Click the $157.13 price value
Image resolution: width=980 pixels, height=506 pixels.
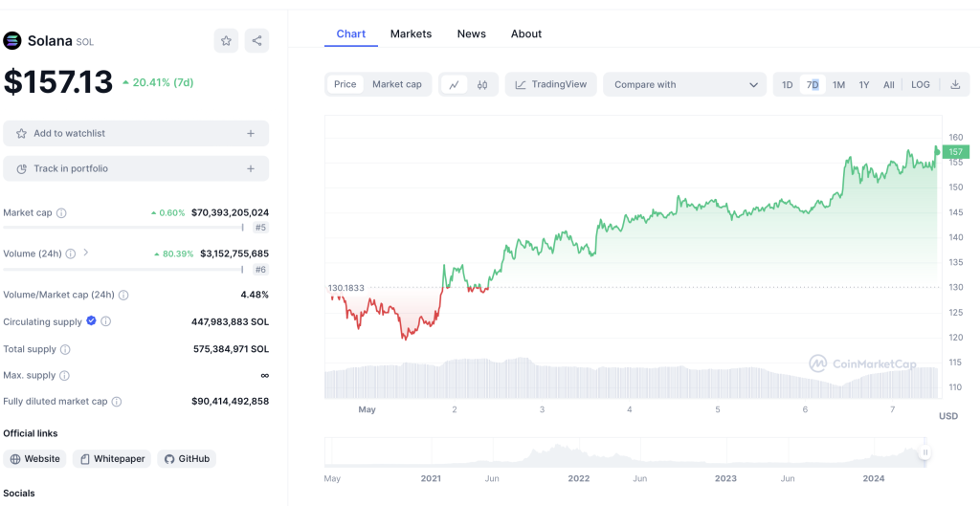(x=58, y=82)
